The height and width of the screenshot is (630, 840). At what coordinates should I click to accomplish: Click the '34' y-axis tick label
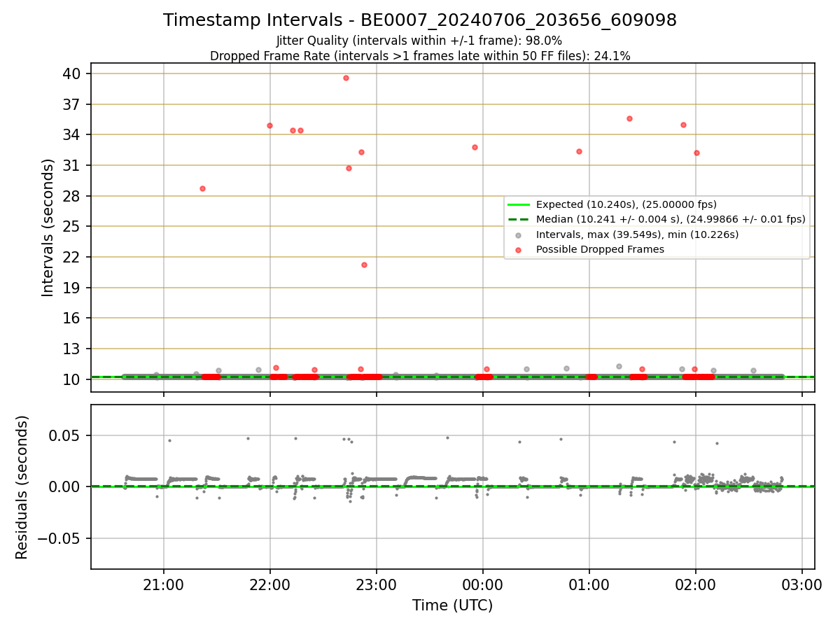coord(73,134)
